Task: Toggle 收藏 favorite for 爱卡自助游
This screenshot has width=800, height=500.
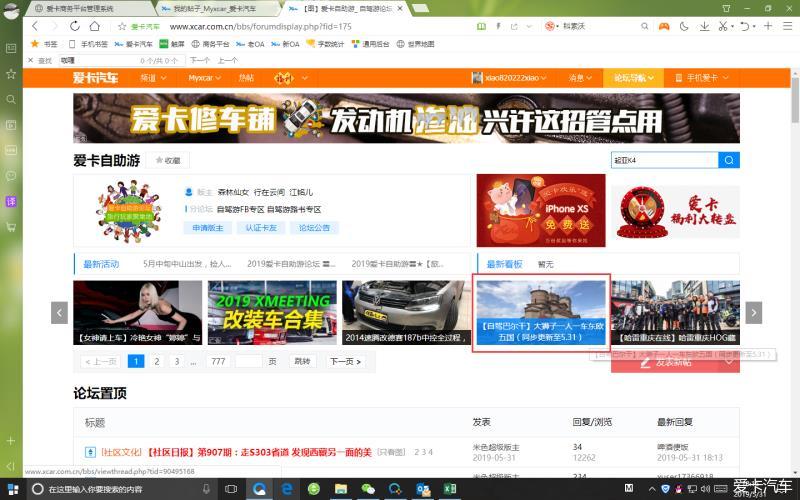Action: pyautogui.click(x=168, y=160)
